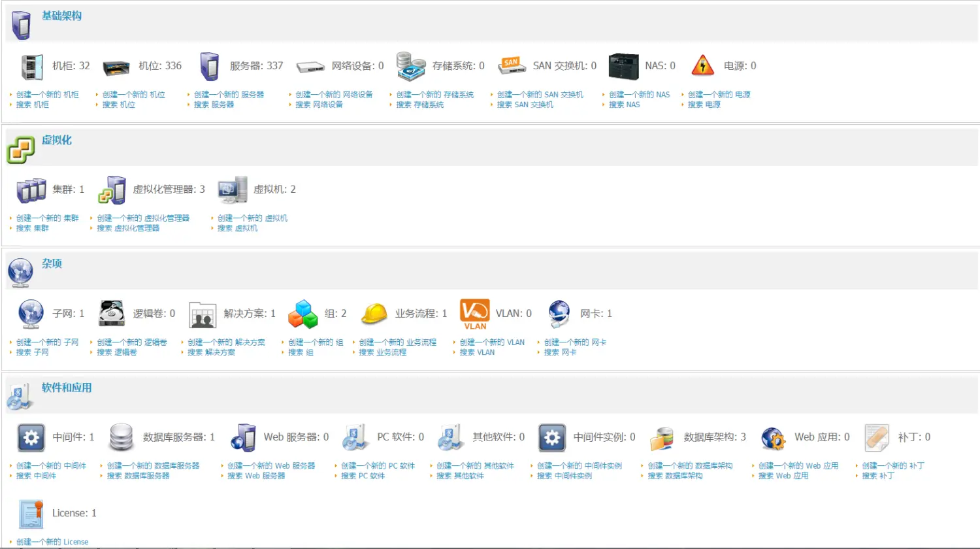Click the 存储系统 storage icon
The height and width of the screenshot is (549, 980).
411,67
